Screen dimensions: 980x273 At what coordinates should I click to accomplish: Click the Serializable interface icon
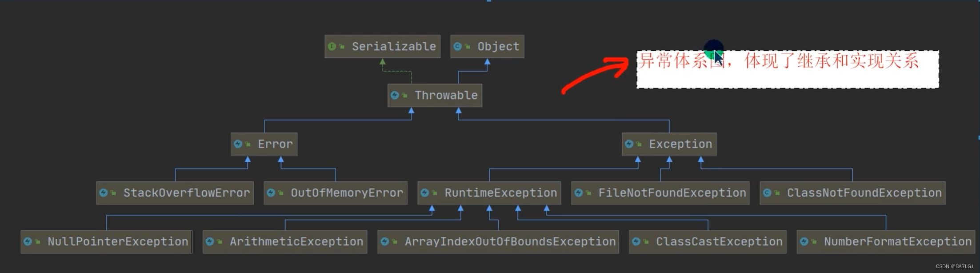(332, 46)
